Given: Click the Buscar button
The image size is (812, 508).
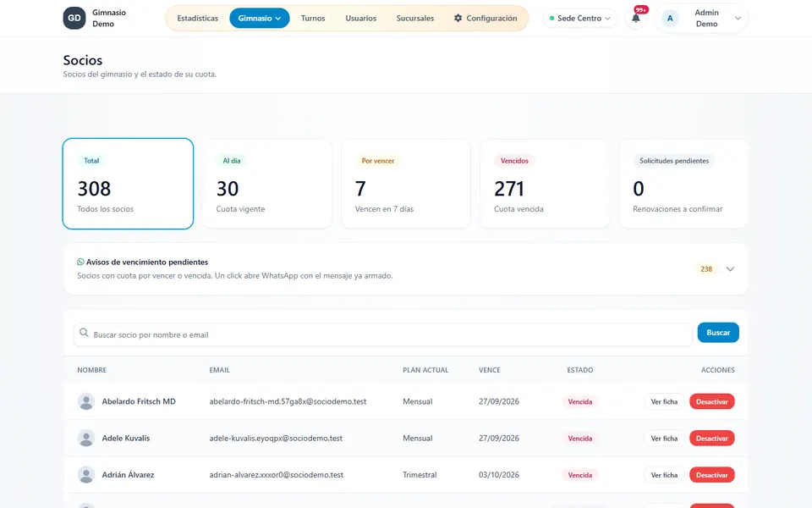Looking at the screenshot, I should tap(718, 333).
